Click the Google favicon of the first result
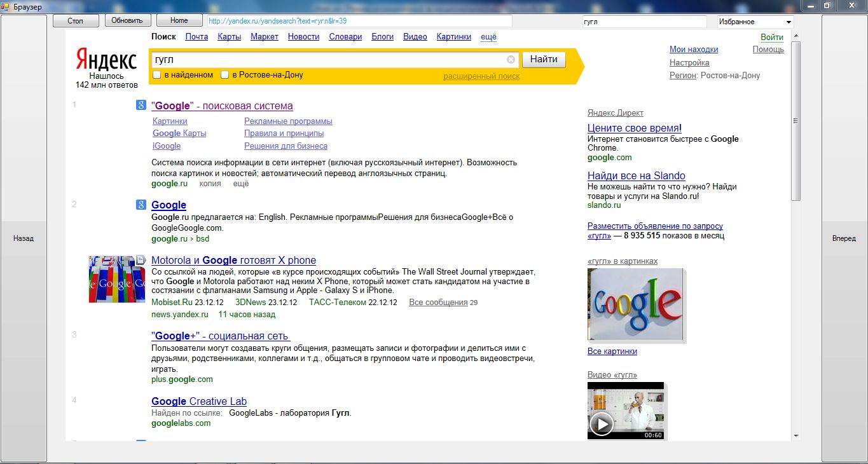This screenshot has width=868, height=464. pyautogui.click(x=141, y=106)
